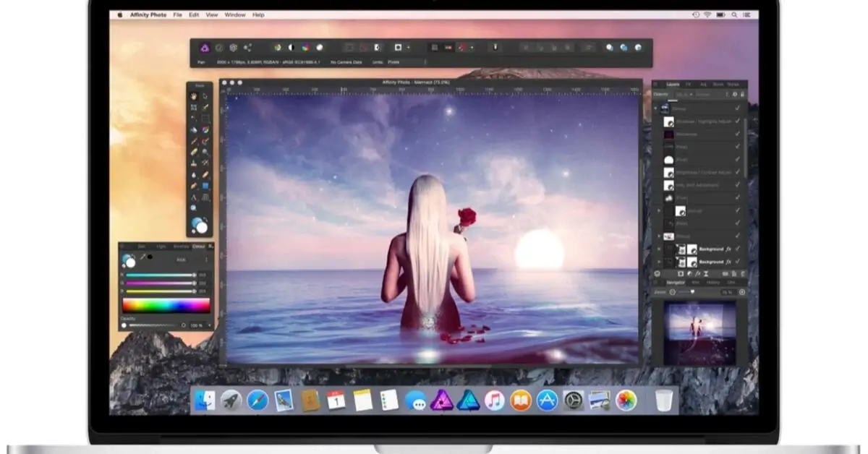Screen dimensions: 868x454
Task: Open the Layers tab
Action: (x=673, y=85)
